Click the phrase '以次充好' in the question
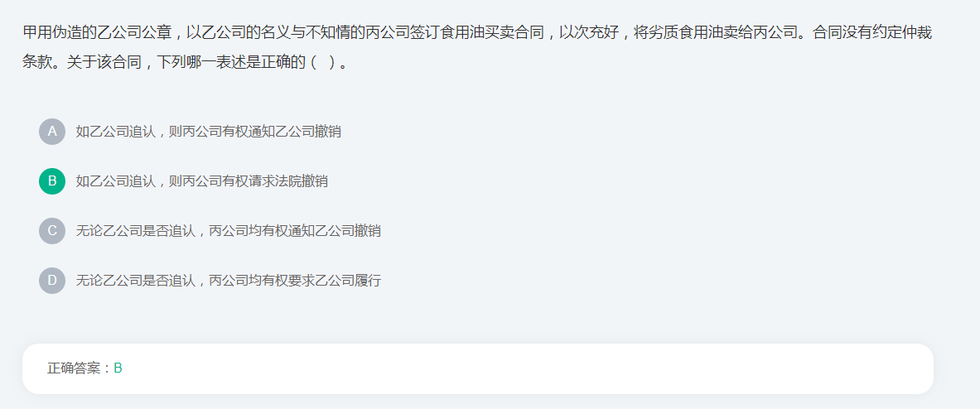 (589, 33)
